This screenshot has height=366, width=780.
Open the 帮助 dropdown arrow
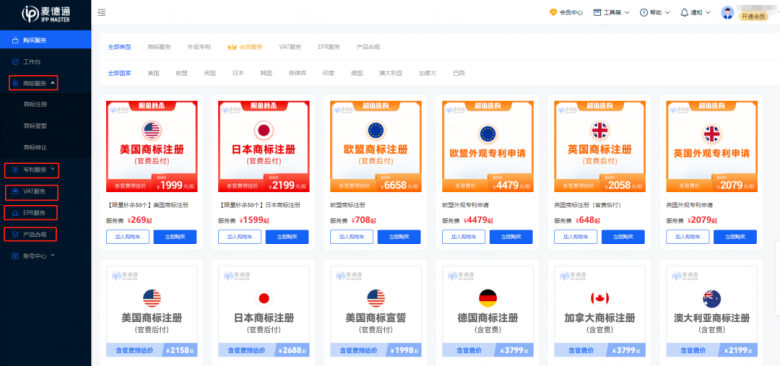pyautogui.click(x=669, y=12)
